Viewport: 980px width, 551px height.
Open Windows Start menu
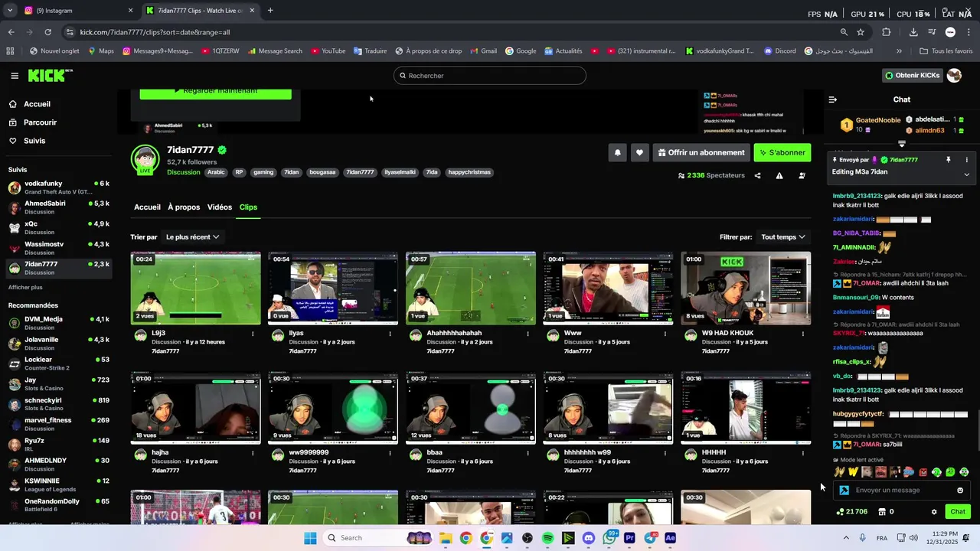[x=310, y=538]
